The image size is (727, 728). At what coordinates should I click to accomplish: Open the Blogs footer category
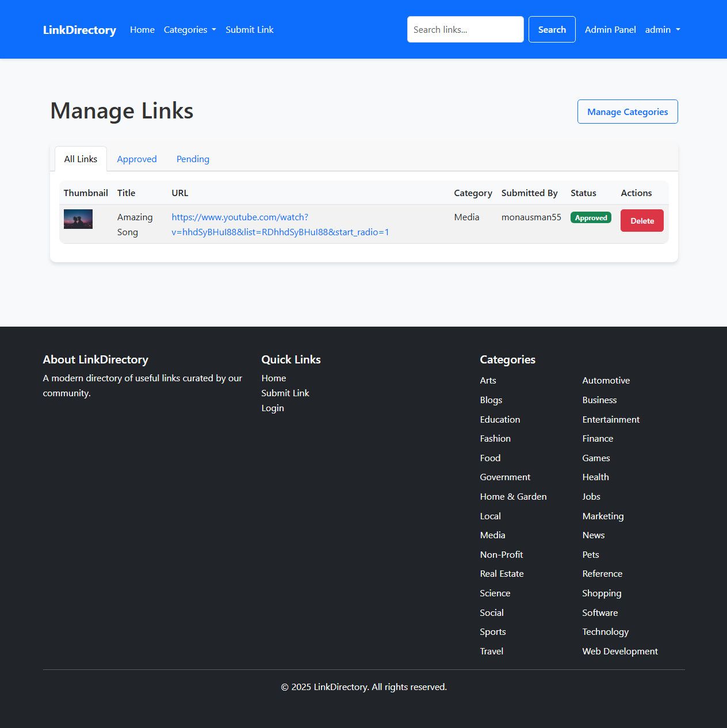[491, 400]
